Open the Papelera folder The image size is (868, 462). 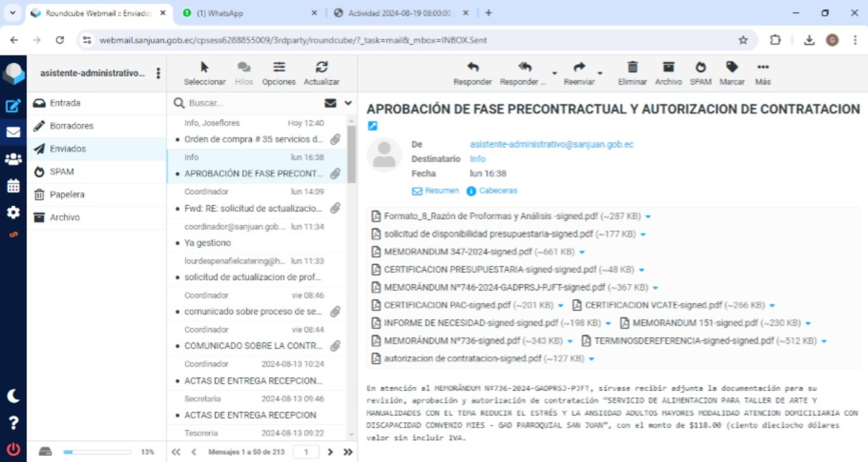click(x=67, y=194)
